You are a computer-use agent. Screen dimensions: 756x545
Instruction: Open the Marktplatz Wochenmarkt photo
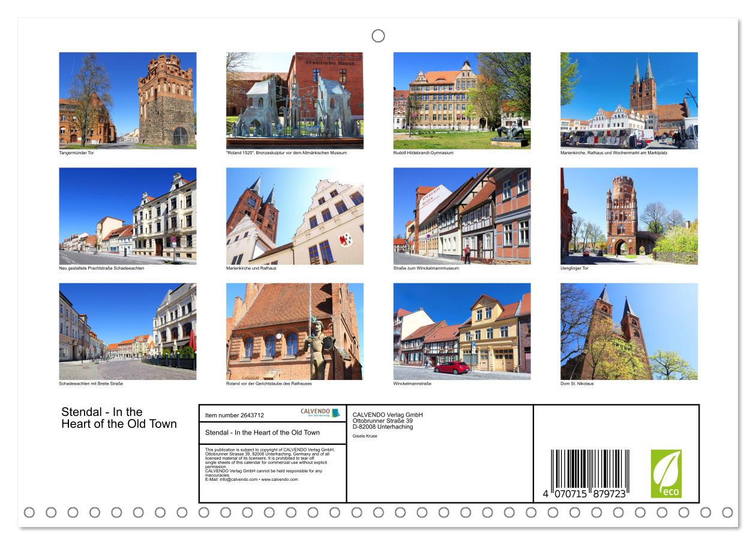629,100
